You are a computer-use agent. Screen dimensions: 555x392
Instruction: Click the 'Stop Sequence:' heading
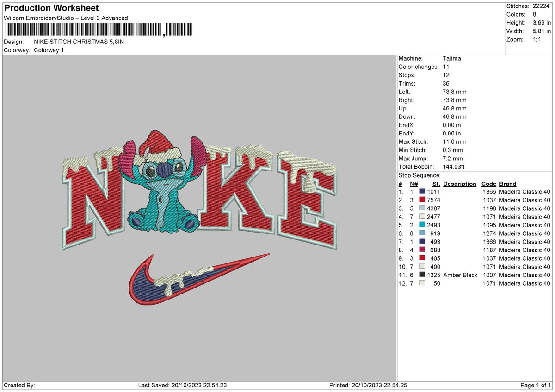(x=419, y=175)
